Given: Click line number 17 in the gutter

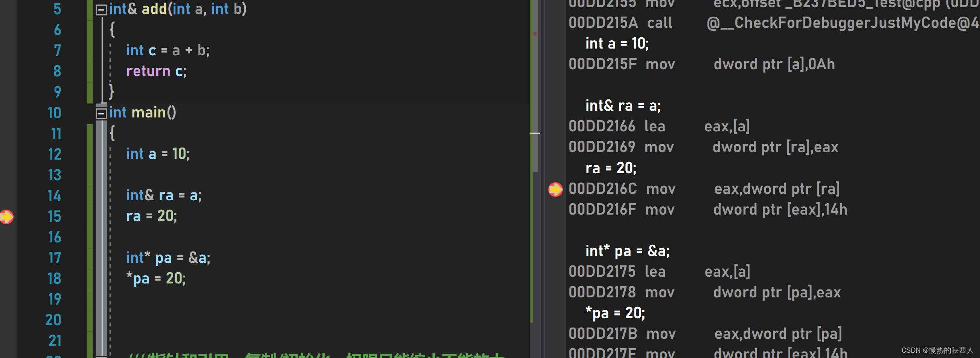Looking at the screenshot, I should point(54,258).
